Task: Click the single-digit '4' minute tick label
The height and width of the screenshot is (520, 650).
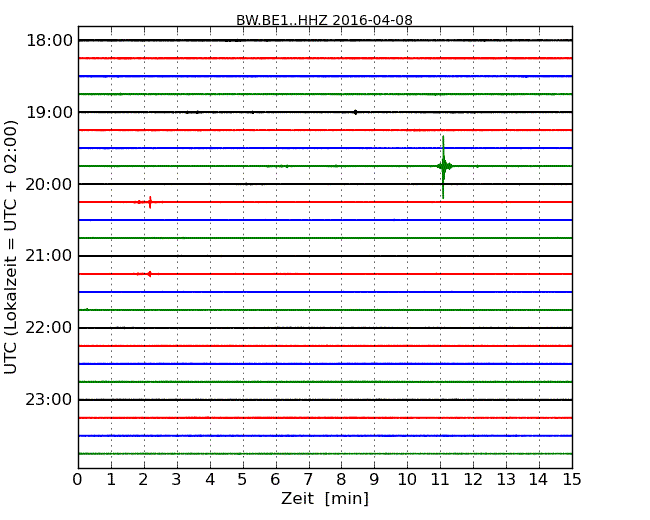Action: [x=210, y=480]
